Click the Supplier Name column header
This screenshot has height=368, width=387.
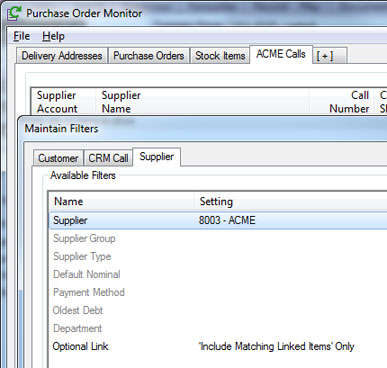(202, 102)
